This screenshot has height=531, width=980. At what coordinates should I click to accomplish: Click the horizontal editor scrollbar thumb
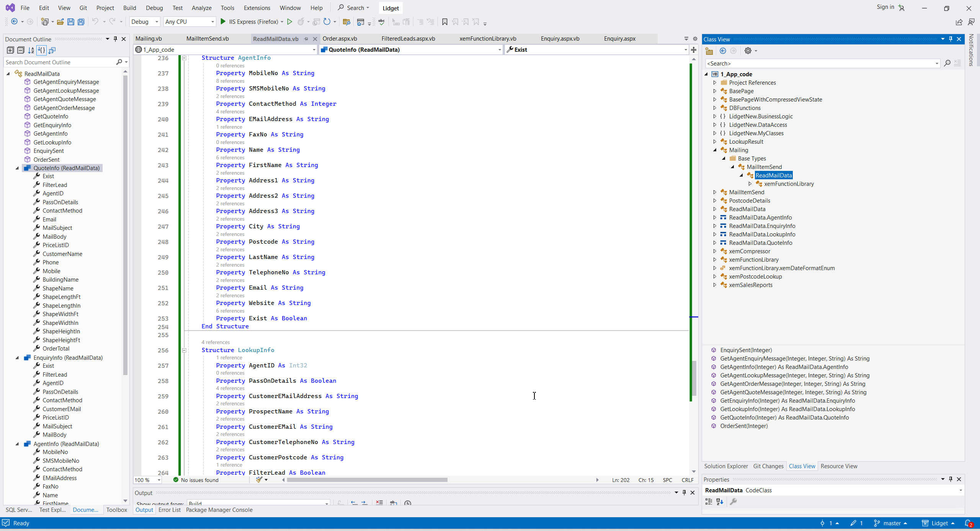pyautogui.click(x=367, y=480)
